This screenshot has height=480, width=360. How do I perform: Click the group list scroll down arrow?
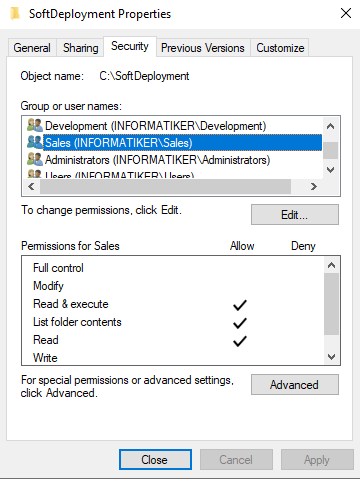330,170
